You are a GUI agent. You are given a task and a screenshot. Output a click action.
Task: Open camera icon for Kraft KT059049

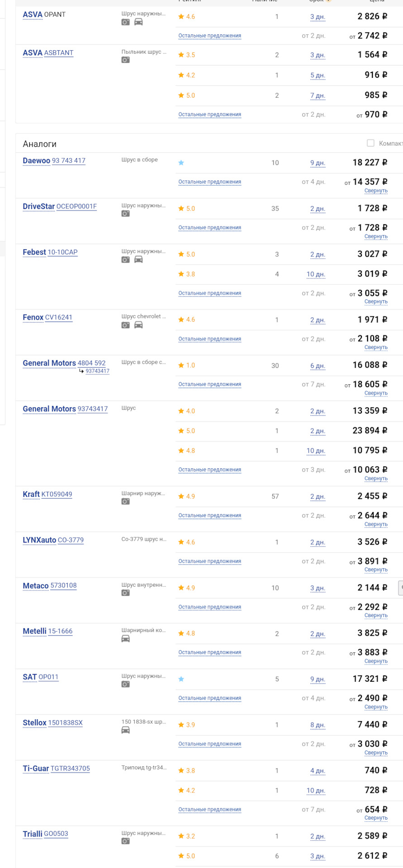(125, 502)
